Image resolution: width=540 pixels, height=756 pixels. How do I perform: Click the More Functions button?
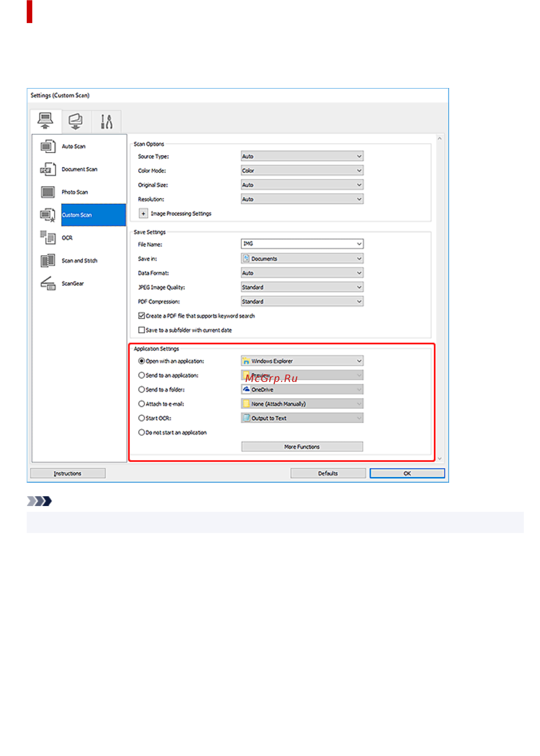[x=302, y=447]
